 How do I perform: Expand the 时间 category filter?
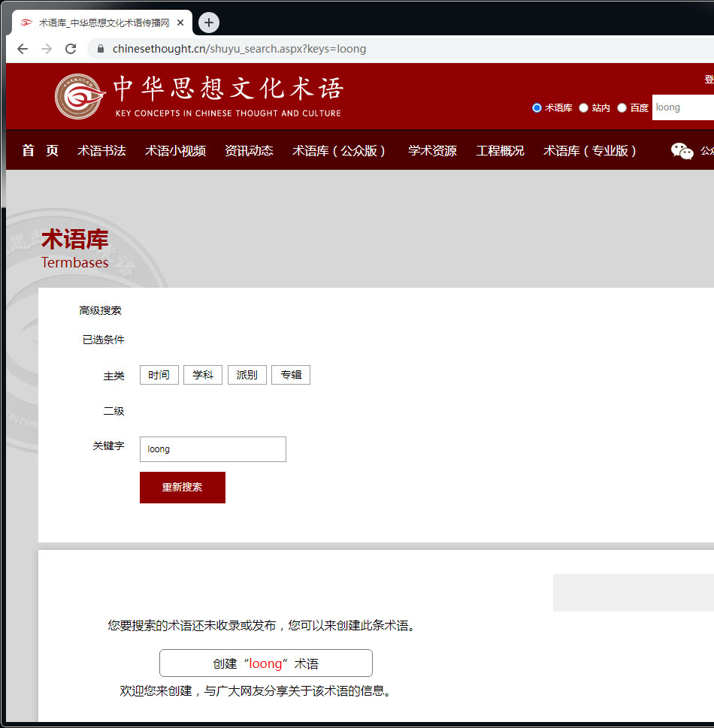159,375
